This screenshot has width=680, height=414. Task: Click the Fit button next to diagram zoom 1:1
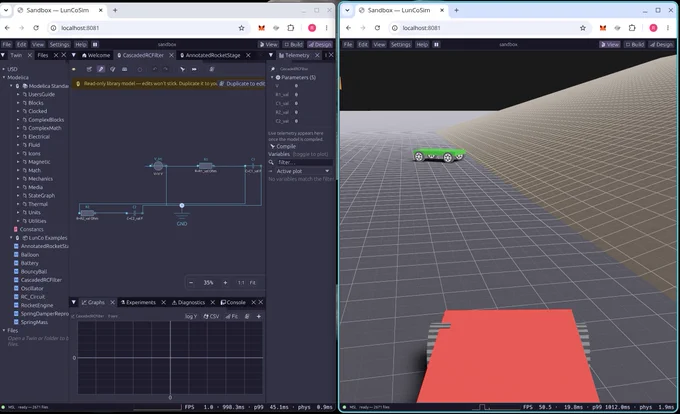[x=252, y=283]
